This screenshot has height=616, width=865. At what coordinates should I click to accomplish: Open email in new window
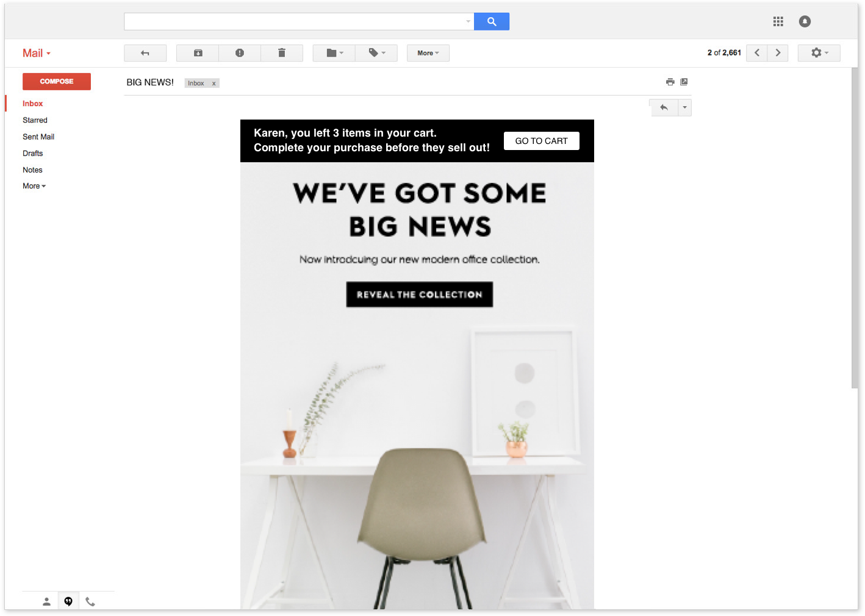(684, 82)
